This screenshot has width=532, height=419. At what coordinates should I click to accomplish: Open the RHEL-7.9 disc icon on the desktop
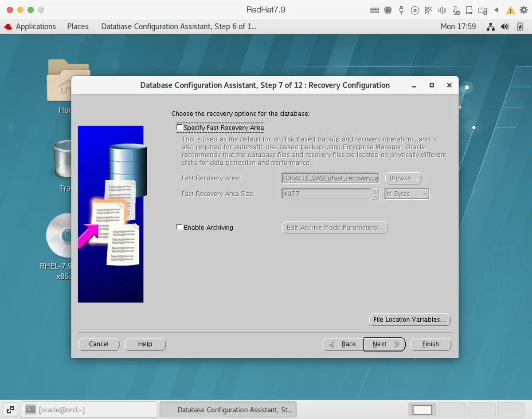[x=57, y=237]
